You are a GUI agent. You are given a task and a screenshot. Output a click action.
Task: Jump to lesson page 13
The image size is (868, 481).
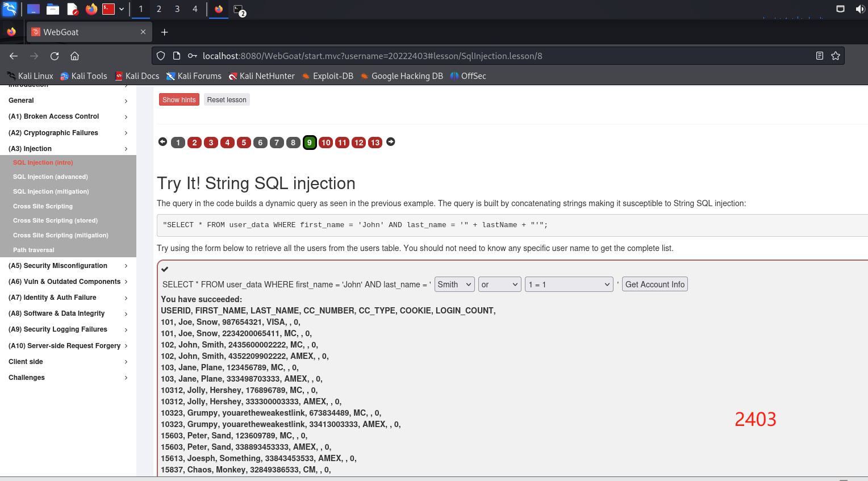point(375,143)
